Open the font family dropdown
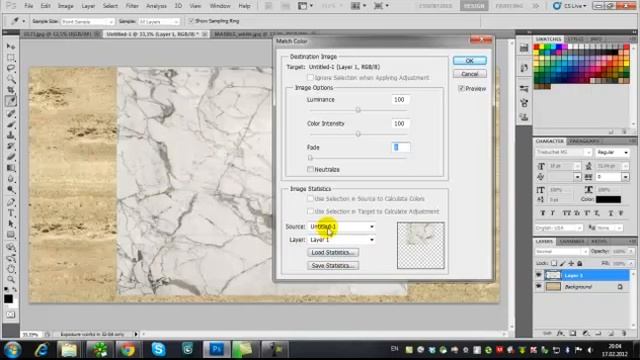 (x=564, y=152)
